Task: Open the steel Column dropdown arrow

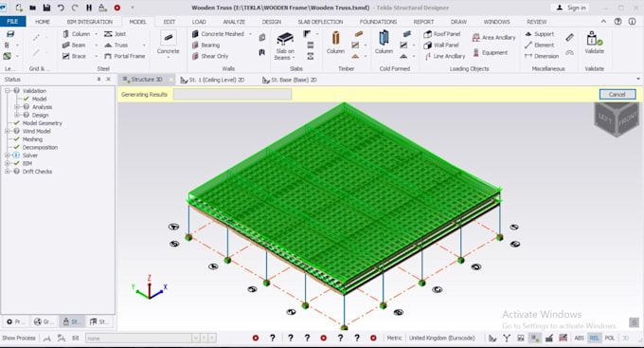Action: tap(96, 34)
